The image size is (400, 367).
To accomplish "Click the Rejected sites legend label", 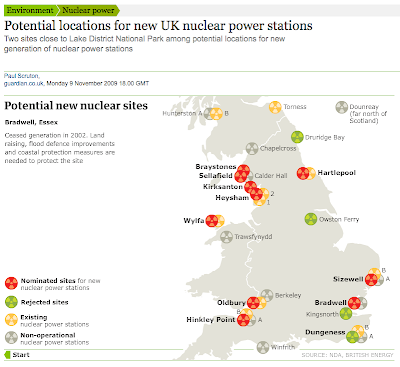I will pos(44,302).
